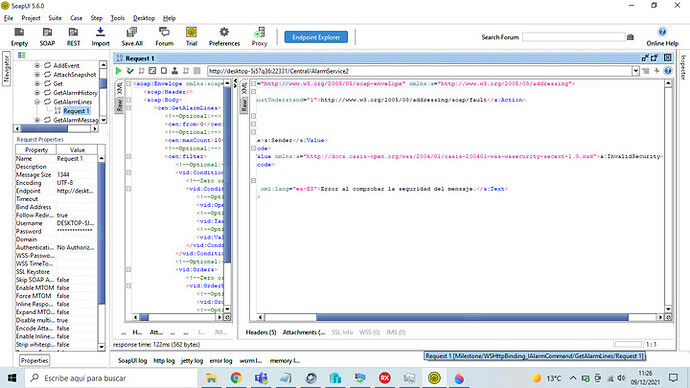Open the File menu
Viewport: 690px width, 388px height.
click(9, 18)
